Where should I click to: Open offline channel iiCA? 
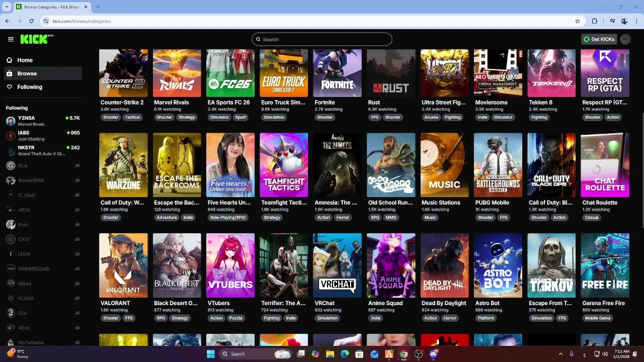pyautogui.click(x=43, y=165)
